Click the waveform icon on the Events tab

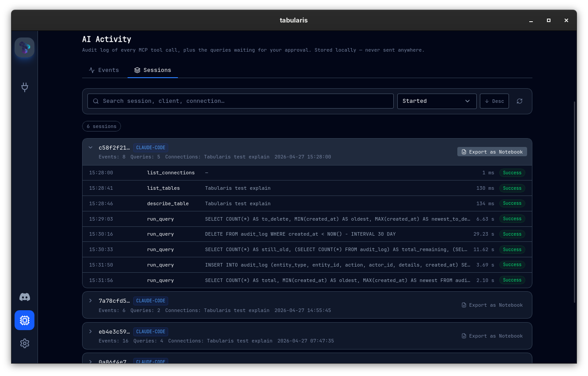point(92,70)
